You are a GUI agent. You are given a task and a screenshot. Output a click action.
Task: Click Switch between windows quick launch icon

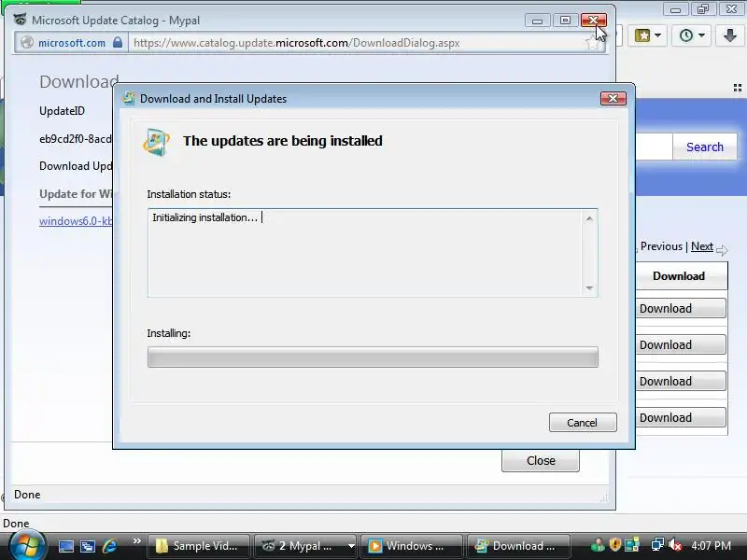point(88,546)
